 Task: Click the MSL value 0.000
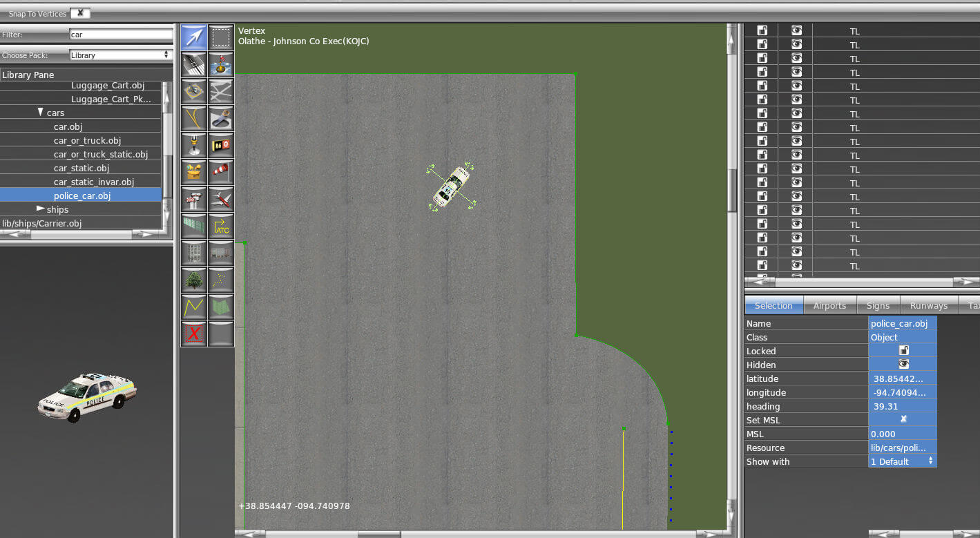click(902, 434)
